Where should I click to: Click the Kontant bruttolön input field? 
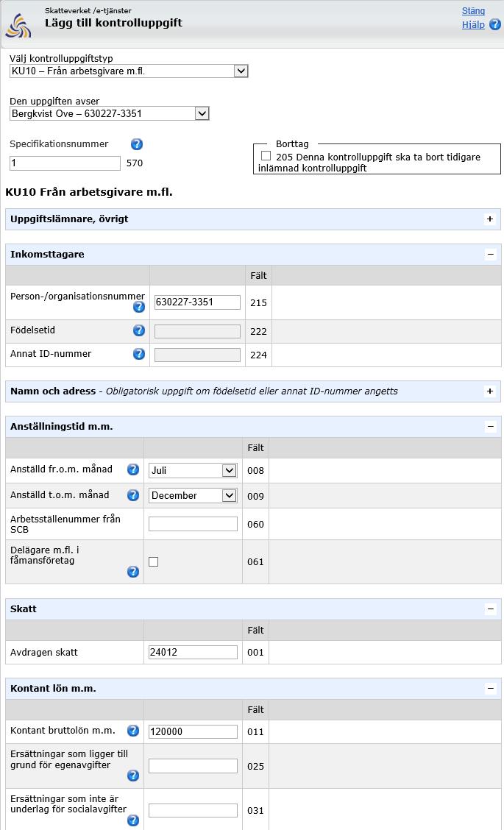coord(193,731)
